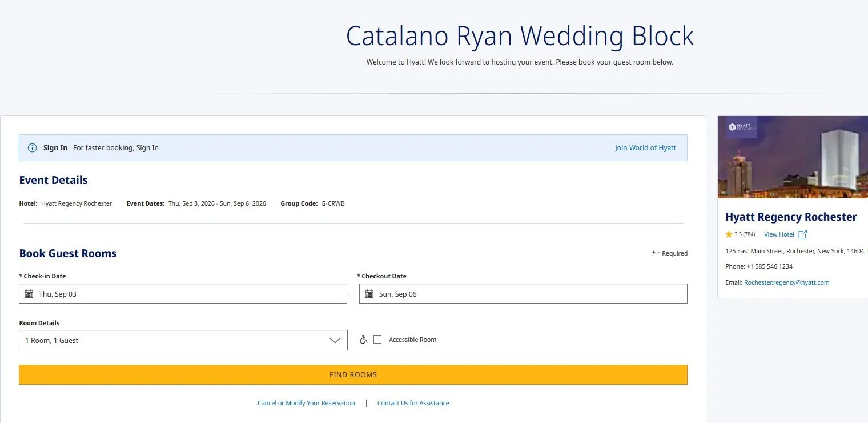Click the Event Details heading
Screen dimensions: 868x423
pos(53,180)
